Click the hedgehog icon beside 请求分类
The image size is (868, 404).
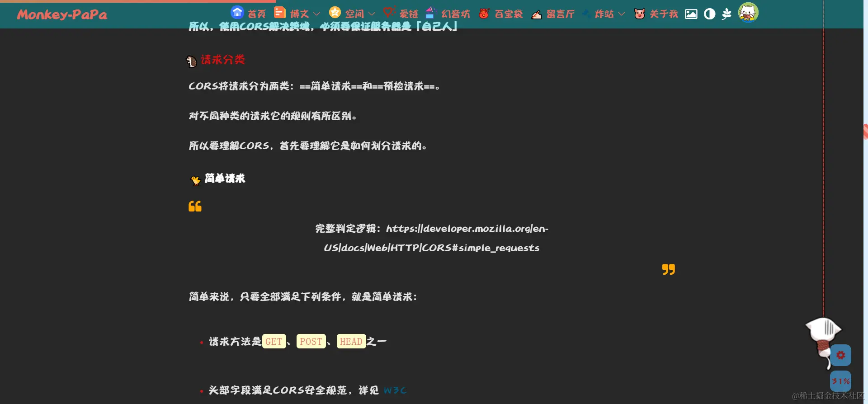pyautogui.click(x=192, y=61)
